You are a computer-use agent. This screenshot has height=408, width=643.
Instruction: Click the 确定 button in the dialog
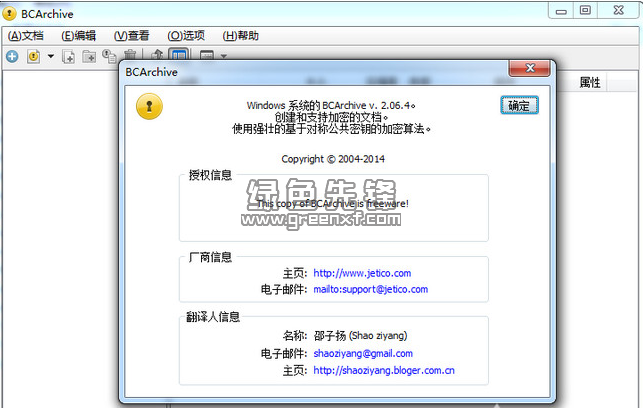pos(519,105)
